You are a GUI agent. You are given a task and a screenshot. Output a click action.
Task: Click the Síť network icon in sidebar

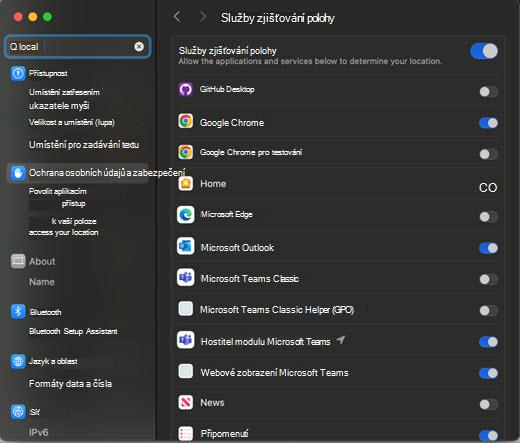18,412
